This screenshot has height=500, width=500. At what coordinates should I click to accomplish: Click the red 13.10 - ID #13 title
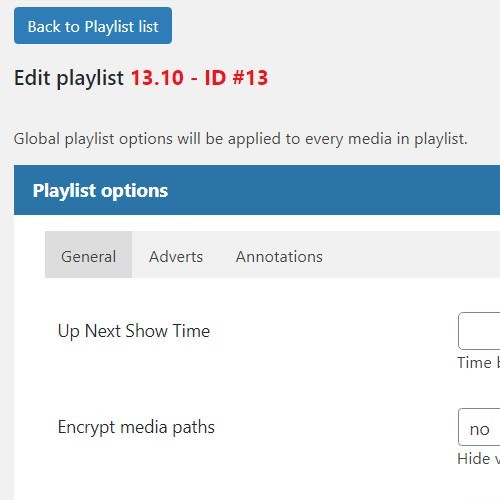point(199,78)
